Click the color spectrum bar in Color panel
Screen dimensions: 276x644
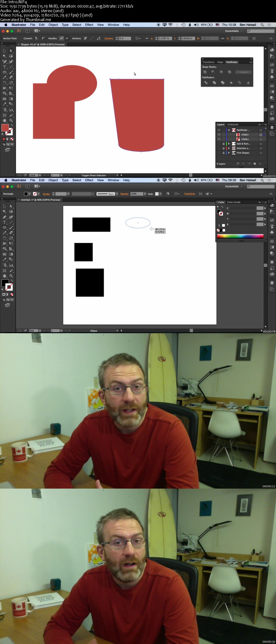tap(240, 236)
